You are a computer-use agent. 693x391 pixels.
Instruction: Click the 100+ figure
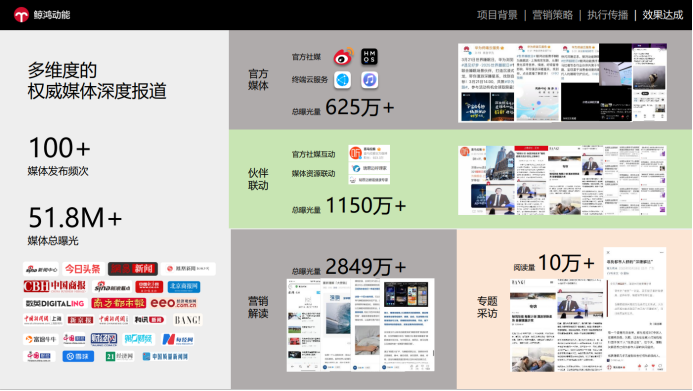pos(59,148)
